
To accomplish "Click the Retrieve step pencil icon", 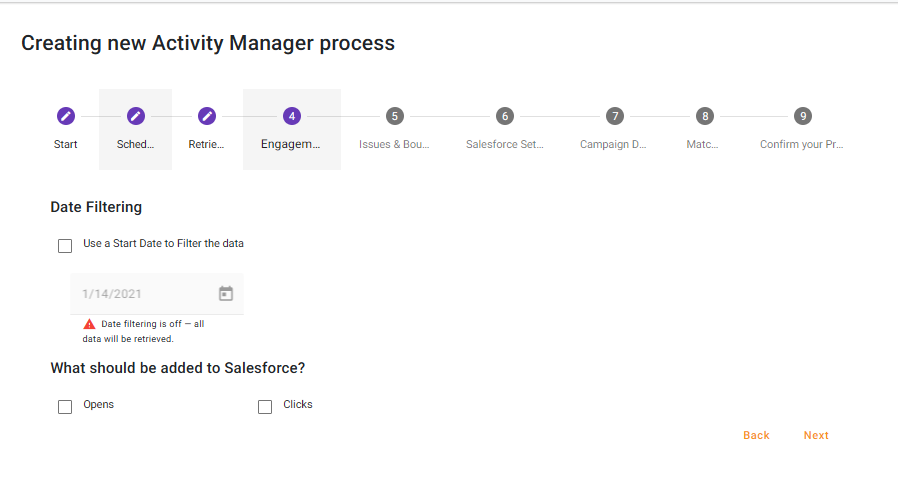I will click(207, 116).
